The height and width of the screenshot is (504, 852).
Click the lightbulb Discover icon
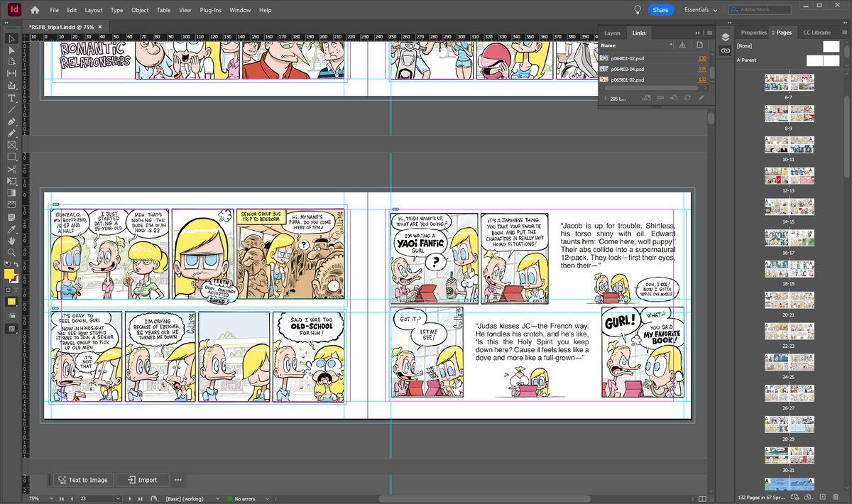638,10
